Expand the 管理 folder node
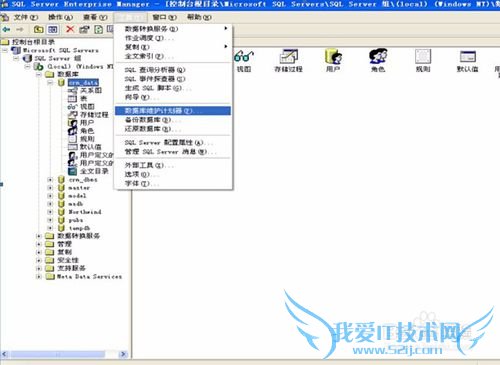Screen dimensions: 500x365 (39, 244)
